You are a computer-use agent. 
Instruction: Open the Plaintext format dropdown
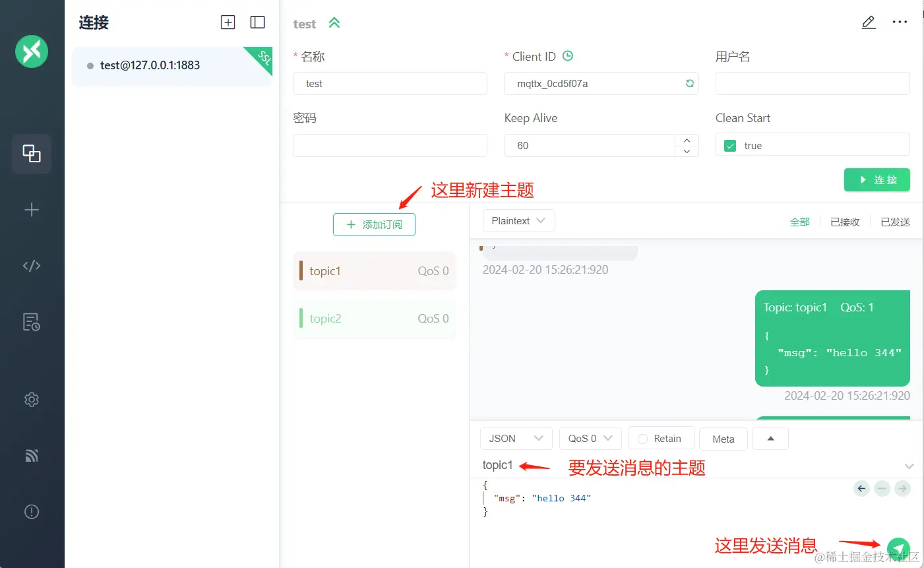[518, 220]
